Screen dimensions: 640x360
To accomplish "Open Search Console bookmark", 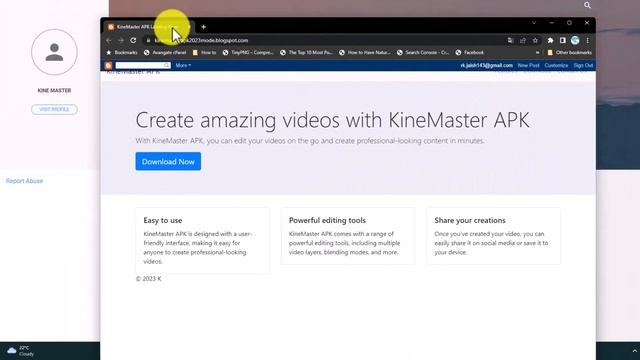I will pyautogui.click(x=422, y=53).
